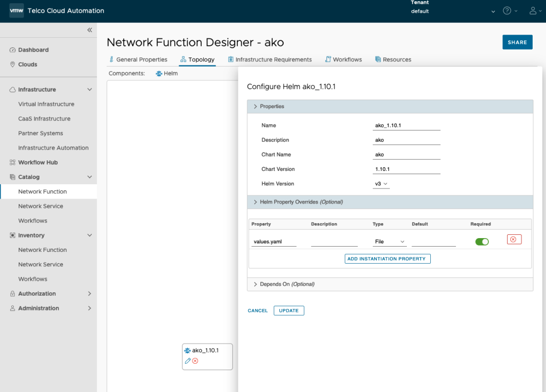Click the Chart Version field
This screenshot has height=392, width=546.
pyautogui.click(x=406, y=169)
